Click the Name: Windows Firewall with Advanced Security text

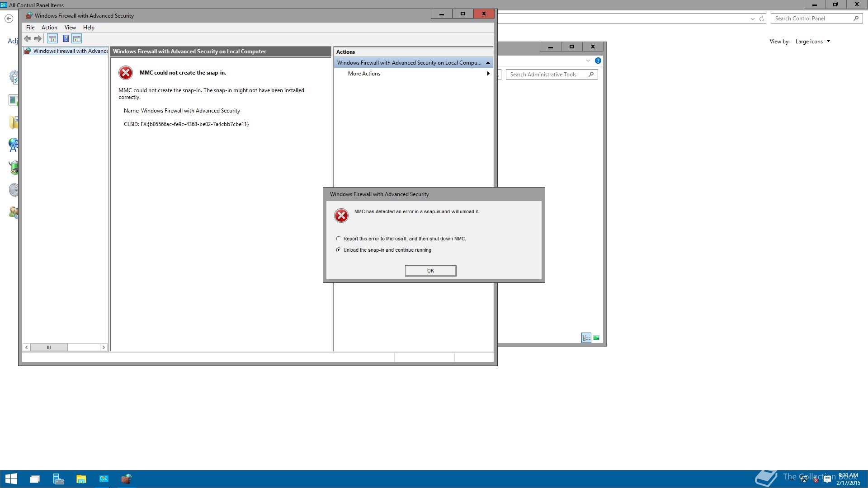[x=182, y=111]
